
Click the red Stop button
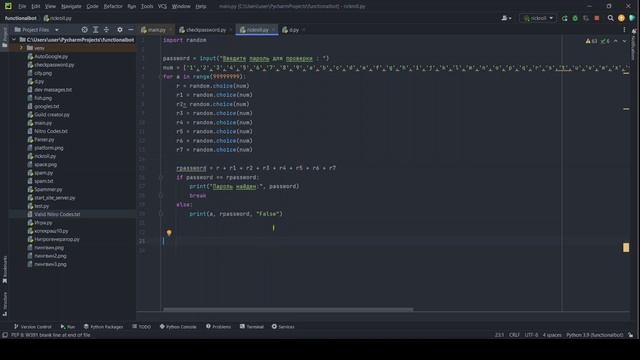597,18
